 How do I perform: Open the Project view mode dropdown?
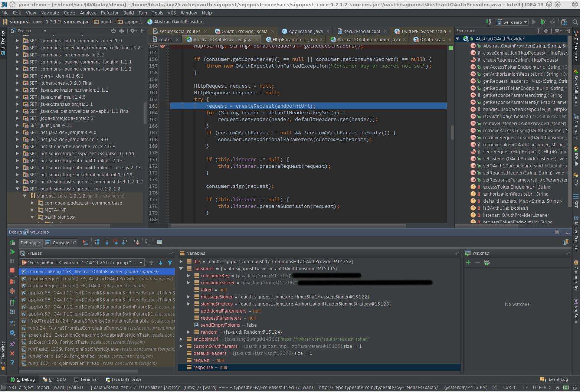click(45, 31)
